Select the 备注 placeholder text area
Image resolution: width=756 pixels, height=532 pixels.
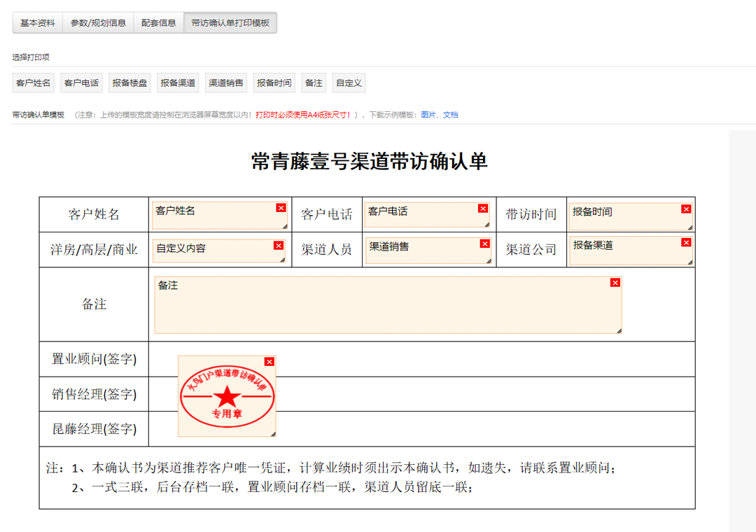(388, 305)
